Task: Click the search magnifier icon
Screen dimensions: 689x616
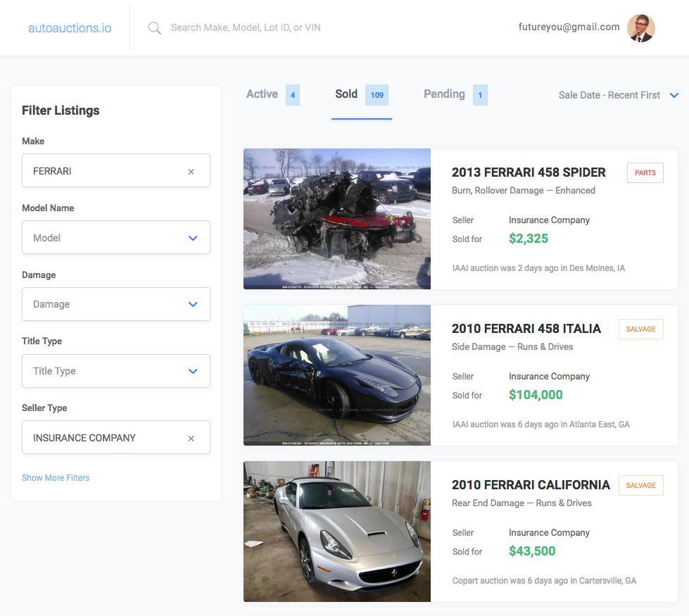Action: point(154,27)
